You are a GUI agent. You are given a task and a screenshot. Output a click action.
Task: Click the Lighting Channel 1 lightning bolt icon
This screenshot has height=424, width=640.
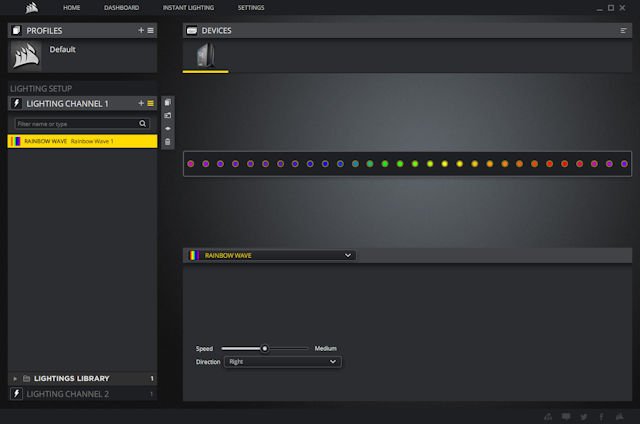pyautogui.click(x=16, y=103)
